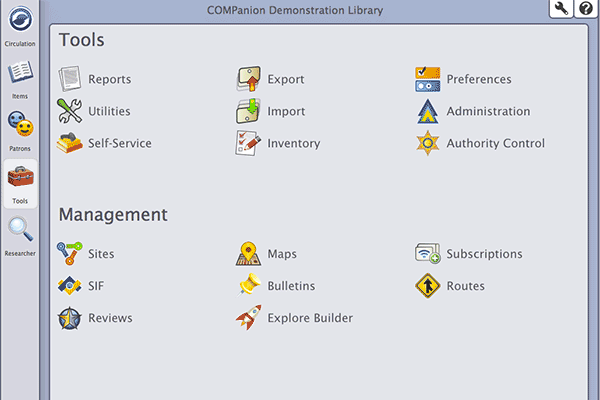Viewport: 600px width, 400px height.
Task: Click the Reports document icon
Action: coord(69,79)
